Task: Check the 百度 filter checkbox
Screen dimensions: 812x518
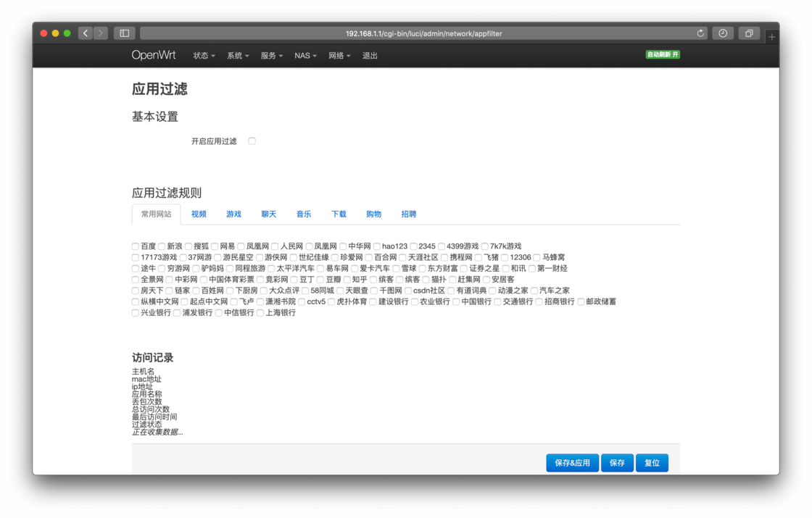Action: pos(134,246)
